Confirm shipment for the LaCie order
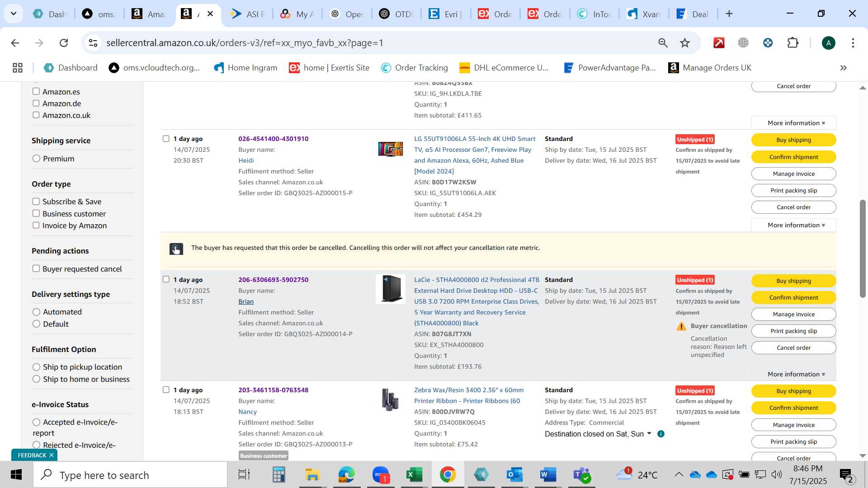Image resolution: width=868 pixels, height=488 pixels. click(794, 297)
